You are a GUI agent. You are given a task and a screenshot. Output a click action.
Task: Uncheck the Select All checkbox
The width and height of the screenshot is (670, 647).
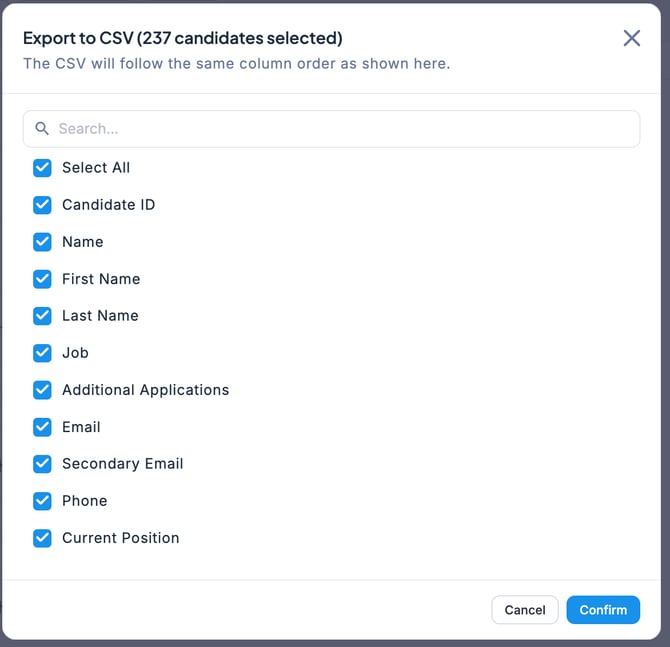(42, 168)
